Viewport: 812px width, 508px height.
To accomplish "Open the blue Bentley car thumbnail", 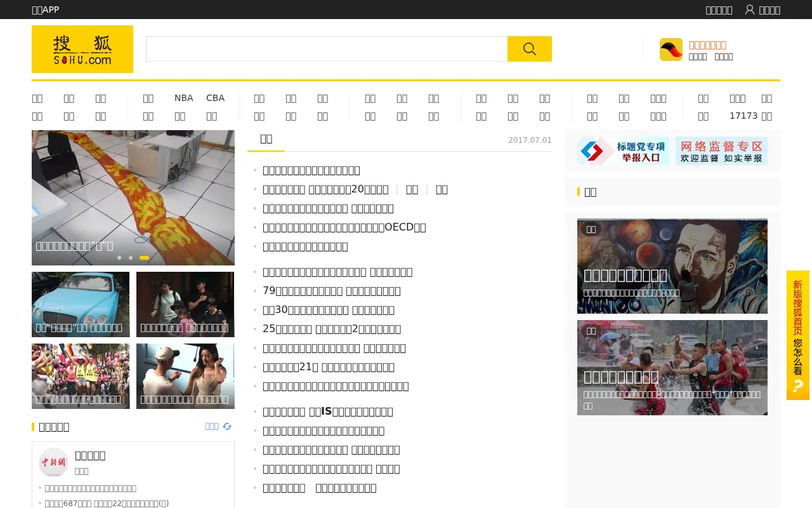I will click(81, 304).
